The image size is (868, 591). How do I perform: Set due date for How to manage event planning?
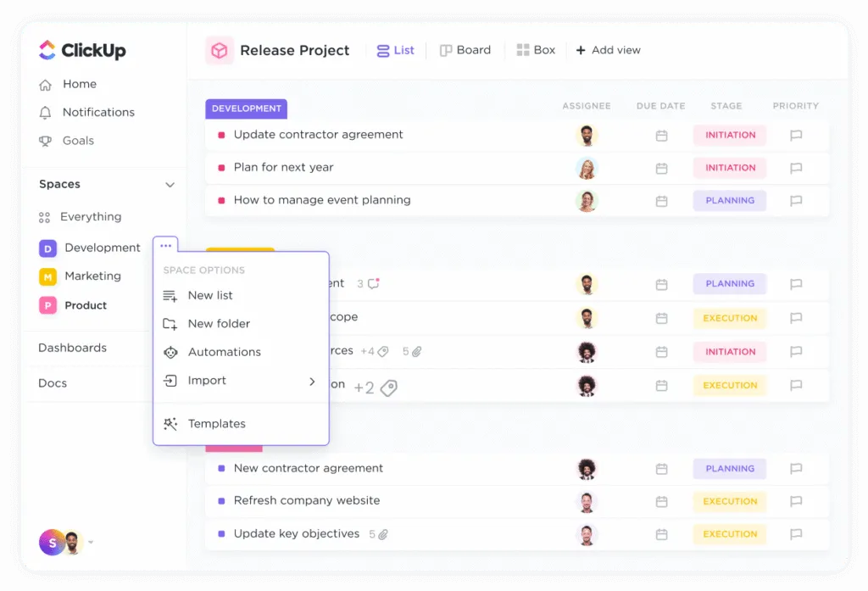point(661,200)
